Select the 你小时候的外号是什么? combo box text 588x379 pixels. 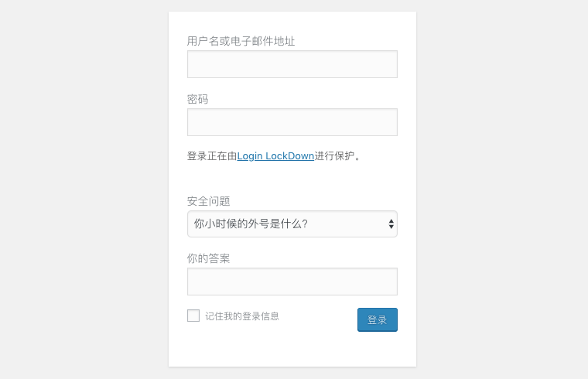(x=251, y=224)
